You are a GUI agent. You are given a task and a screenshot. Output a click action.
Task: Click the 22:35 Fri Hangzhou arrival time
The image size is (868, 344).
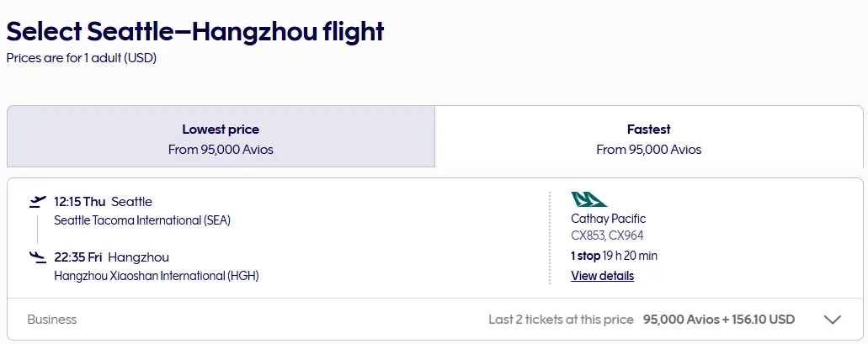click(x=111, y=257)
